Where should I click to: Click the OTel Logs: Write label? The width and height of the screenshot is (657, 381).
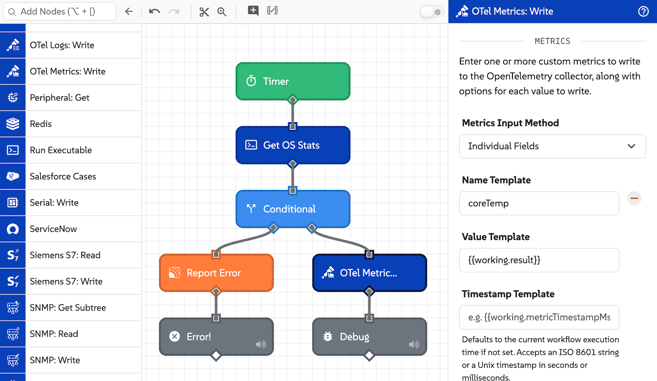[62, 45]
